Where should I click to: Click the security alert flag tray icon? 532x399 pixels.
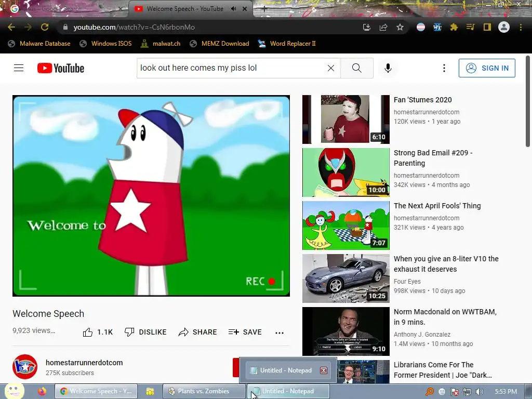pos(454,392)
